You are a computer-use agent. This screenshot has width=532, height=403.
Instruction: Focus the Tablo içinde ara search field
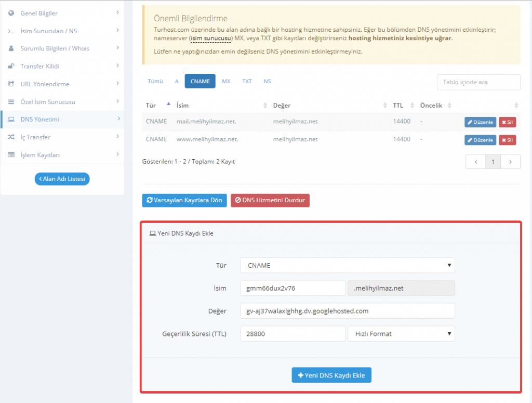point(478,82)
